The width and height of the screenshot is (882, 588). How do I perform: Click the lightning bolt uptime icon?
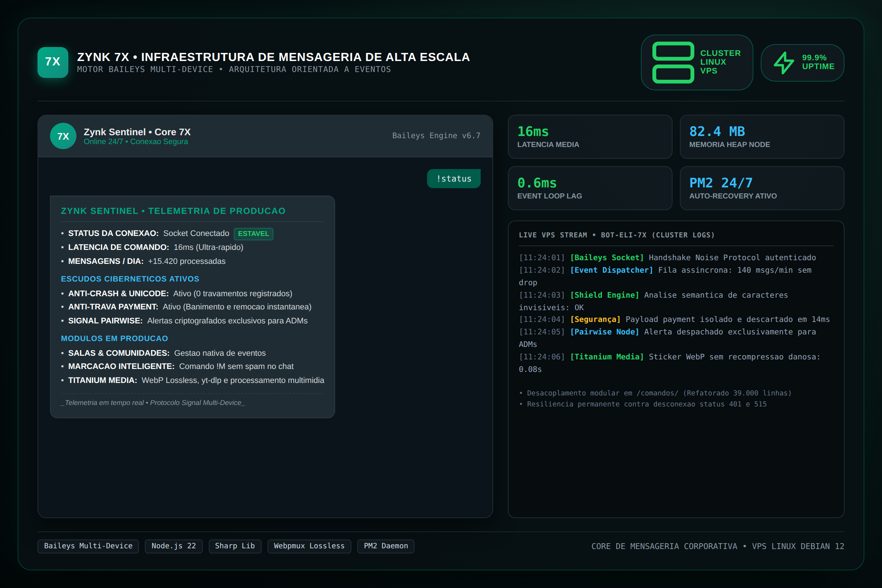point(784,62)
